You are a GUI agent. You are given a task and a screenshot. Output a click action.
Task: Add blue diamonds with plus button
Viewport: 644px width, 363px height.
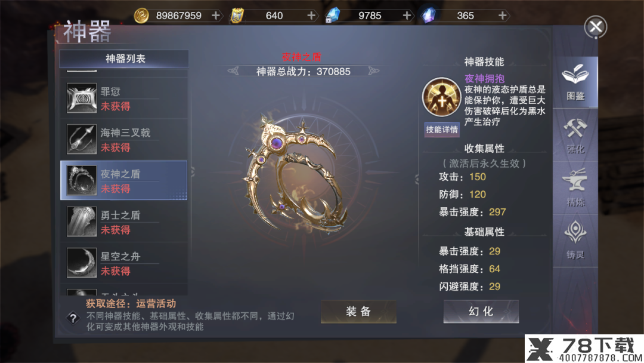click(x=407, y=16)
